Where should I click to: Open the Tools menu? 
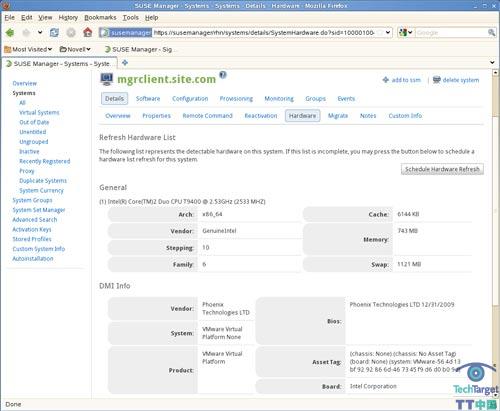tap(130, 17)
